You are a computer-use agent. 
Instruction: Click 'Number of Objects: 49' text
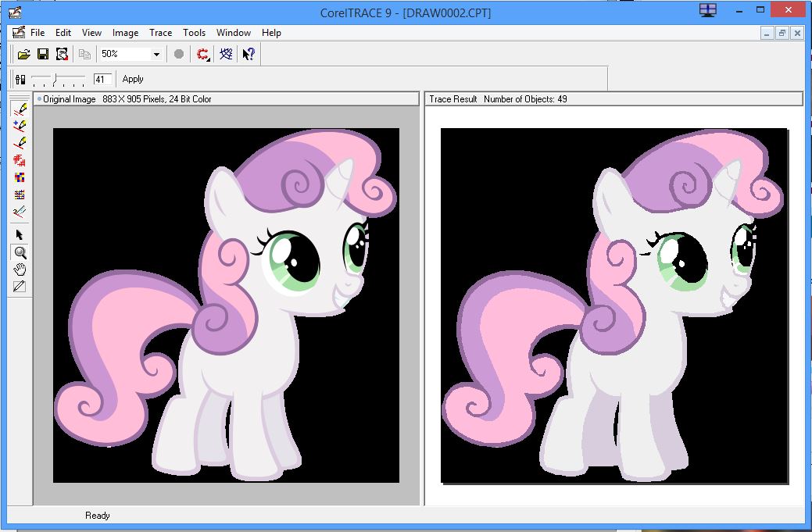(x=525, y=99)
